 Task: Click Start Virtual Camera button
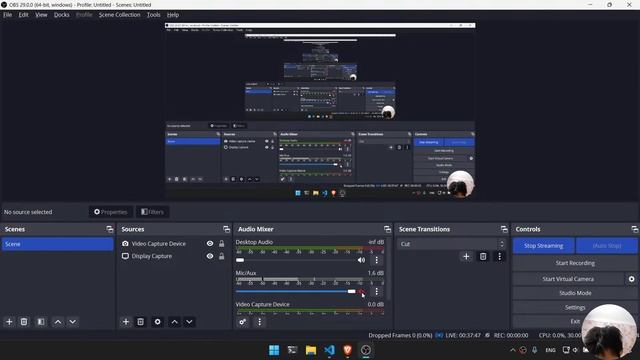pyautogui.click(x=568, y=279)
